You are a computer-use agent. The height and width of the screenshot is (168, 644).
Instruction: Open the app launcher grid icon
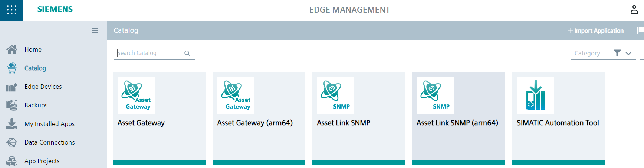point(11,10)
